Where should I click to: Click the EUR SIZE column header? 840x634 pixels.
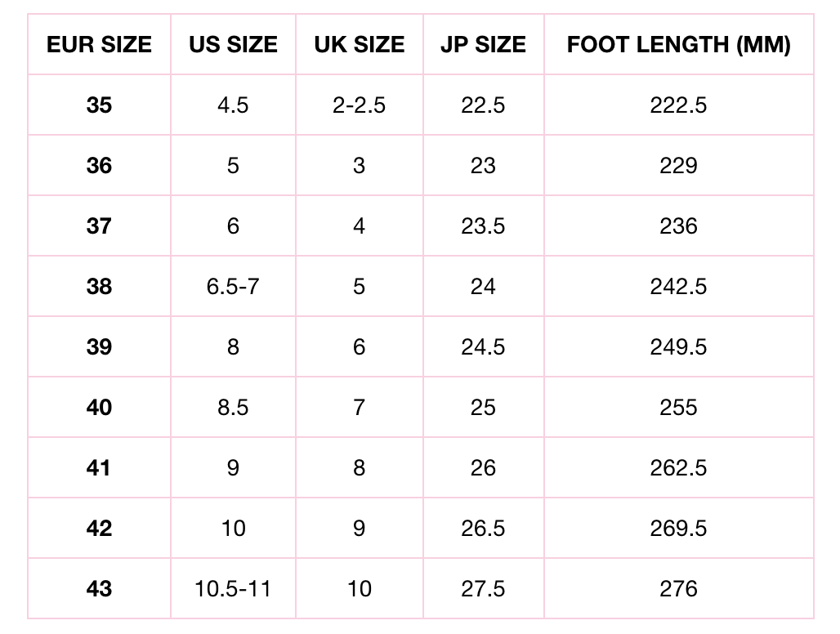click(x=99, y=44)
